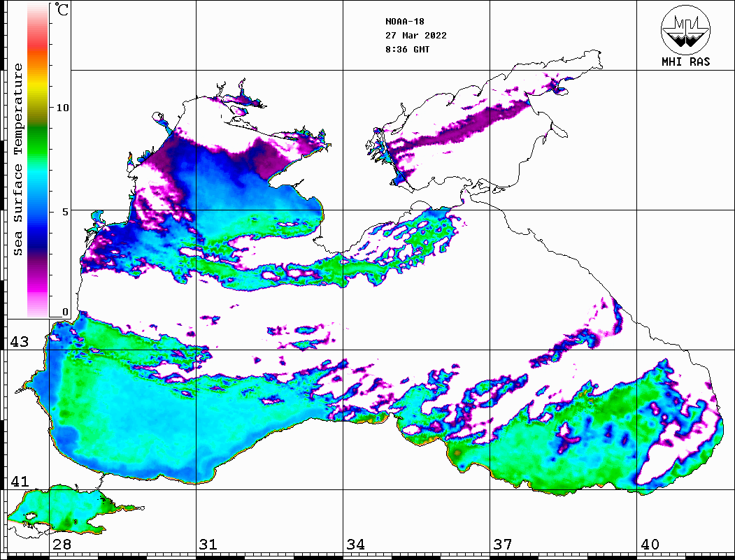This screenshot has height=560, width=735.
Task: Click the 'NOAA-18' satellite label
Action: [x=404, y=22]
